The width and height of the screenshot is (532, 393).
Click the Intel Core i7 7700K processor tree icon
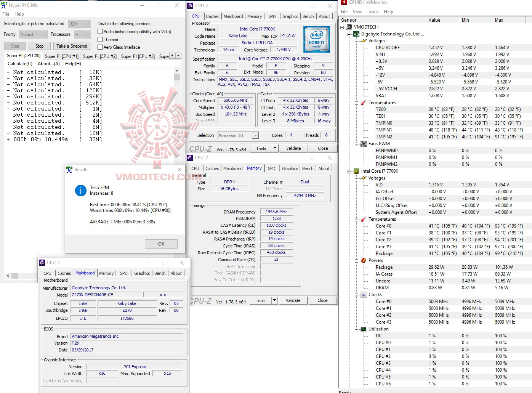[x=356, y=171]
